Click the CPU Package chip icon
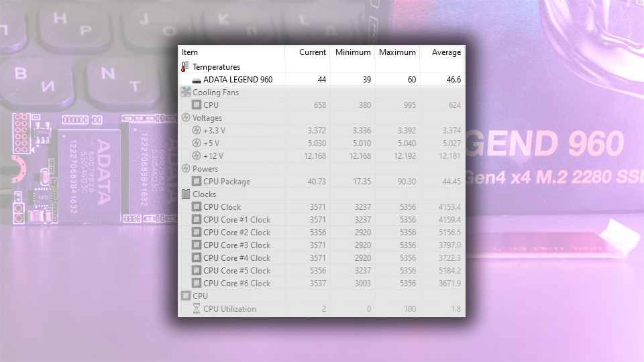The height and width of the screenshot is (362, 644). 197,181
